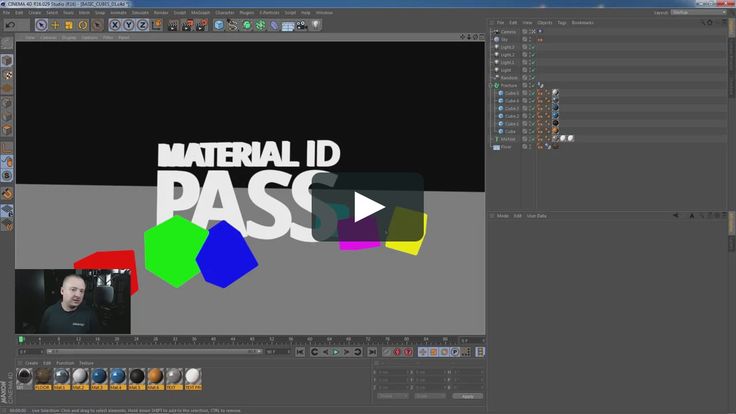Click the timeline preview range slider below the frame ruler
The height and width of the screenshot is (414, 736).
[x=154, y=352]
